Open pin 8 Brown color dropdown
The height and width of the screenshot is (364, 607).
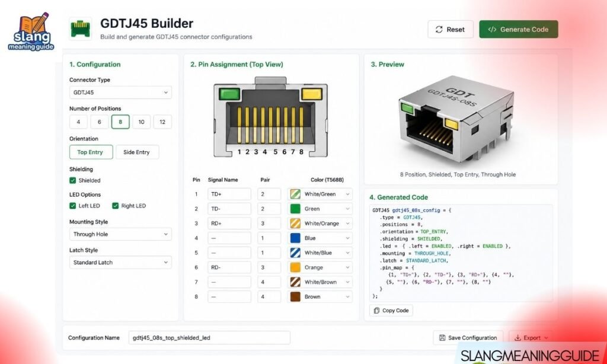tap(320, 296)
